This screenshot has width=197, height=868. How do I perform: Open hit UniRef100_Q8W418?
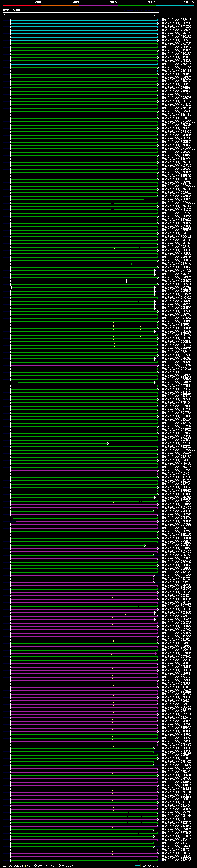tap(176, 64)
